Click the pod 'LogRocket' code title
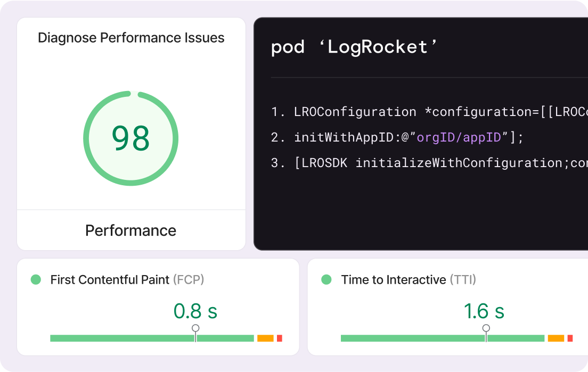The width and height of the screenshot is (588, 372). pyautogui.click(x=354, y=47)
